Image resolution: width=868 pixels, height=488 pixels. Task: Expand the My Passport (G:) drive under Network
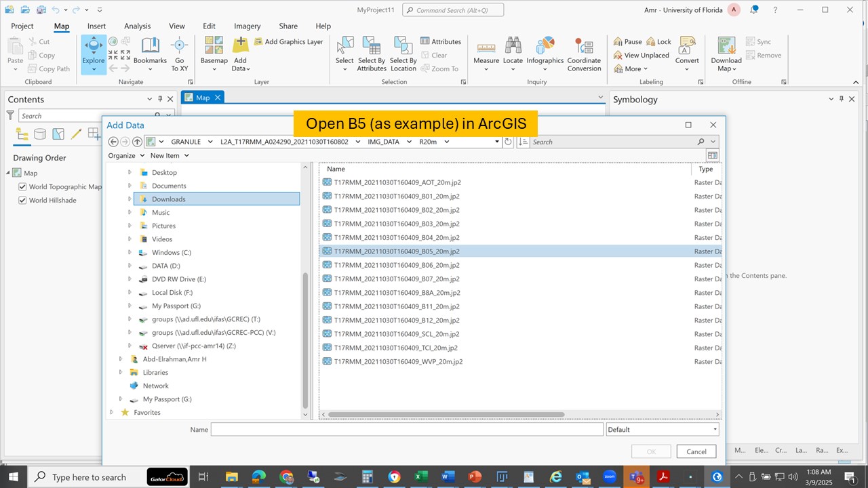pyautogui.click(x=121, y=399)
